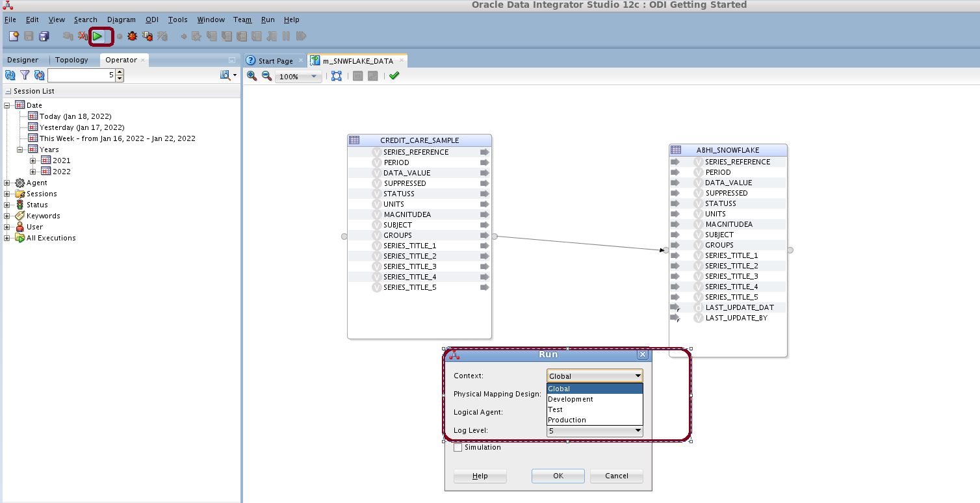Expand the 2022 year node

pos(33,172)
